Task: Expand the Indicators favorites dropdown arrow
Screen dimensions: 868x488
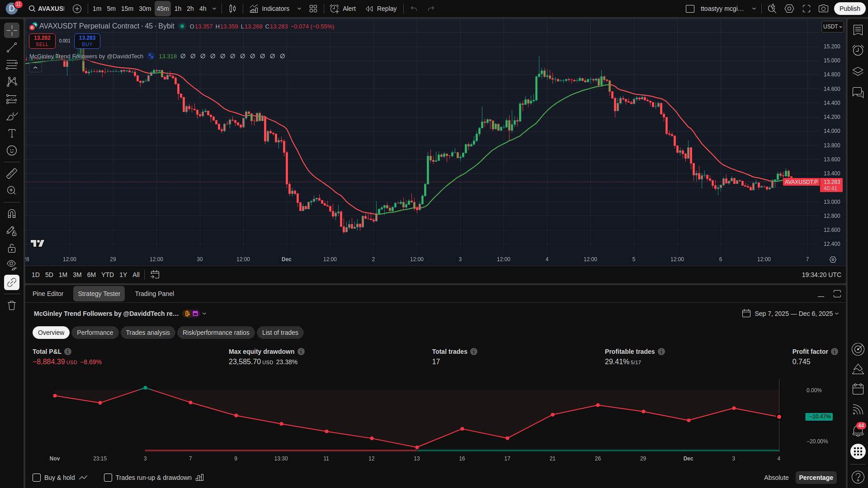Action: coord(299,9)
